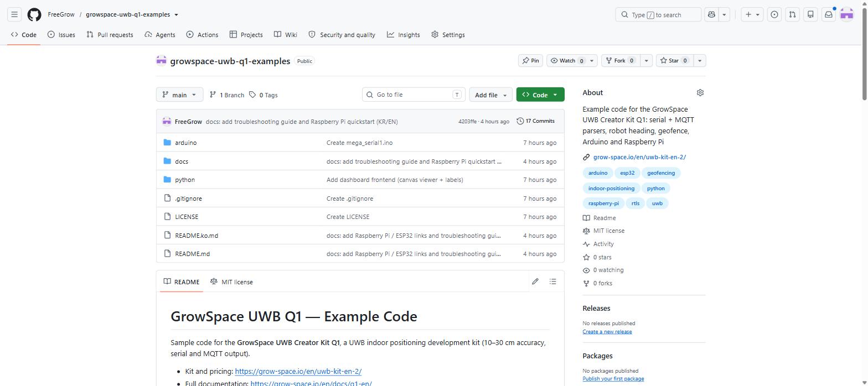The image size is (868, 386).
Task: Open the issues icon in header
Action: 774,14
